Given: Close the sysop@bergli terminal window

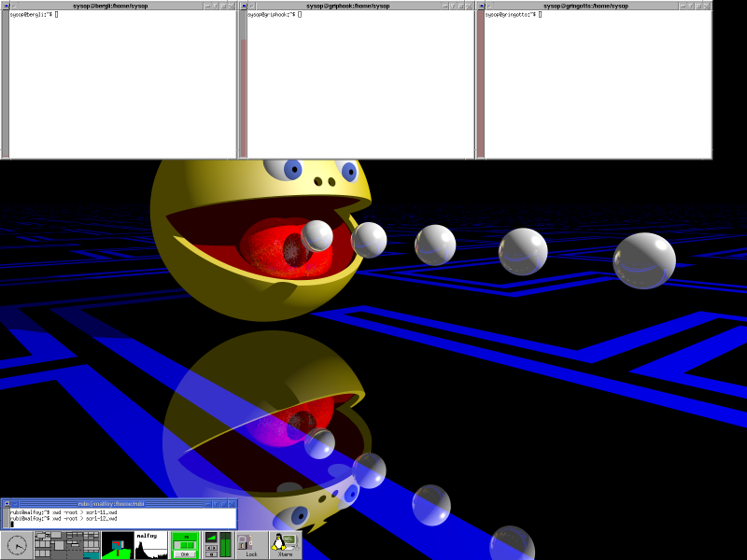Looking at the screenshot, I should pos(232,6).
